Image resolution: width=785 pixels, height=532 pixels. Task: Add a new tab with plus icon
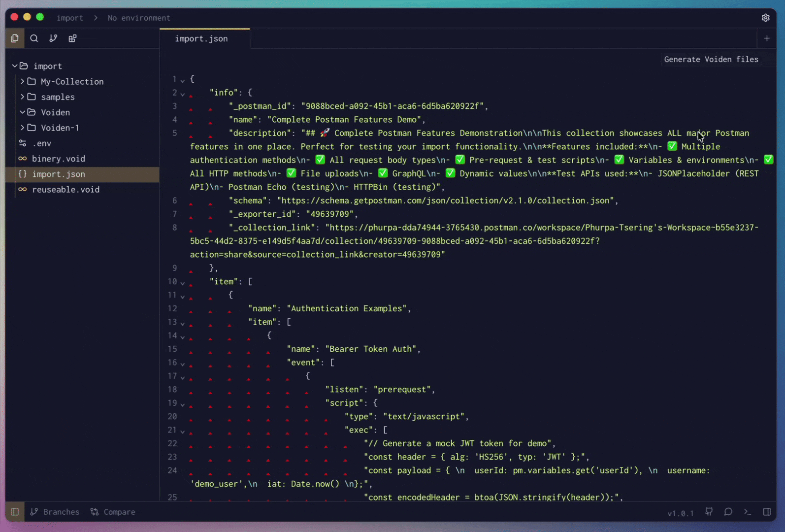[x=766, y=38]
